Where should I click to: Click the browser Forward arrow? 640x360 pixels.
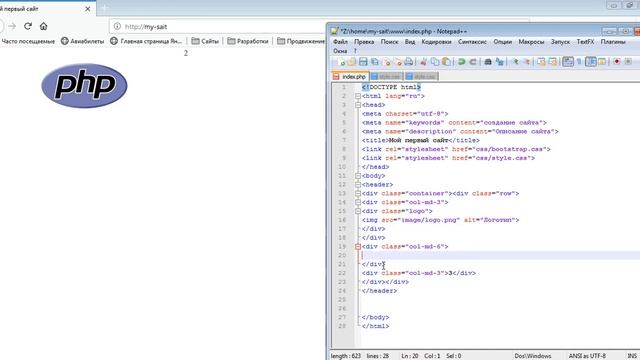[x=12, y=26]
